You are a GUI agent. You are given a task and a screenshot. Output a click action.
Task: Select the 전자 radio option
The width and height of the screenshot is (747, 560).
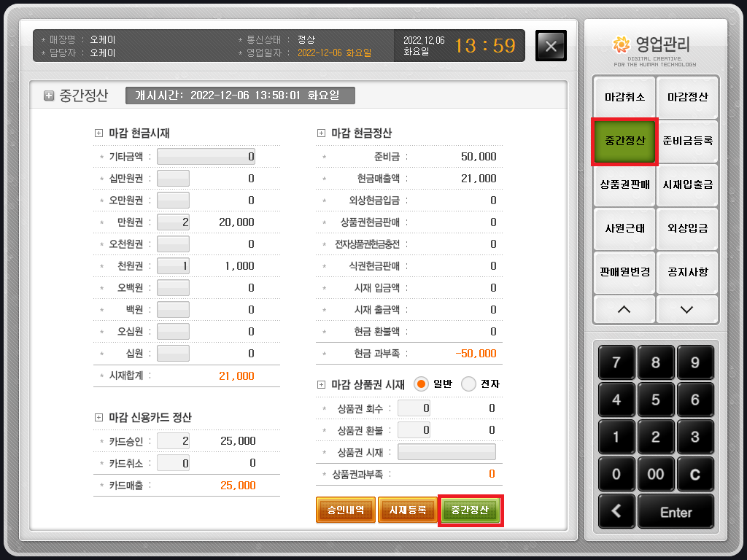[469, 384]
